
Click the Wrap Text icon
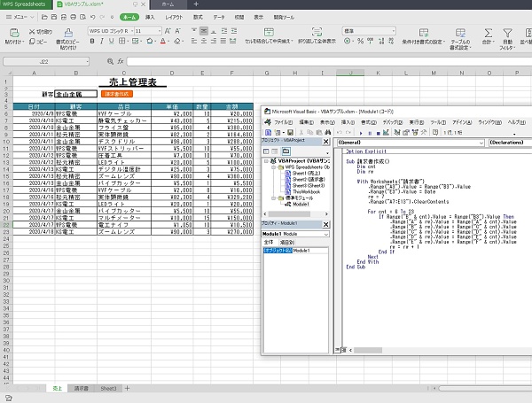click(x=317, y=32)
